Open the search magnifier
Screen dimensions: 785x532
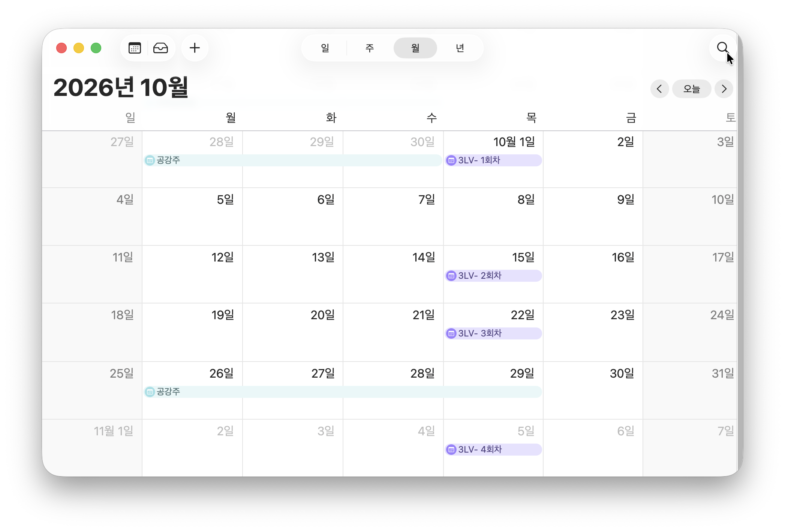[722, 48]
